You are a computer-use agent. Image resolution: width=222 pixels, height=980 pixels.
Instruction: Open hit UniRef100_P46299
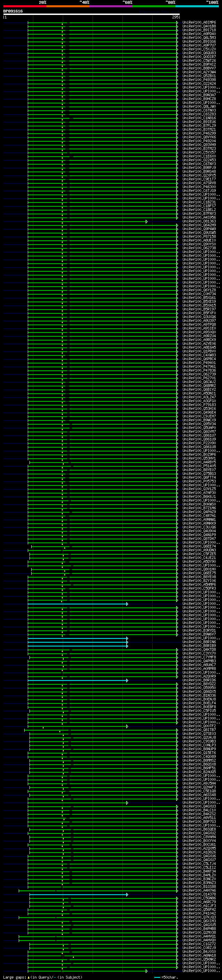pos(199,133)
